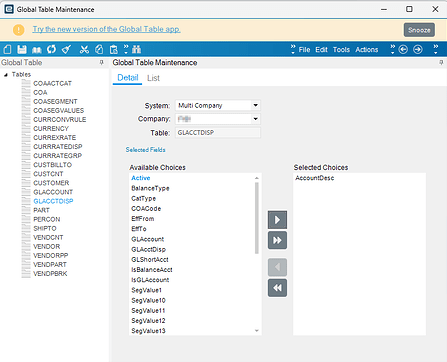Select GLACCOUNT table in tree

pos(53,192)
